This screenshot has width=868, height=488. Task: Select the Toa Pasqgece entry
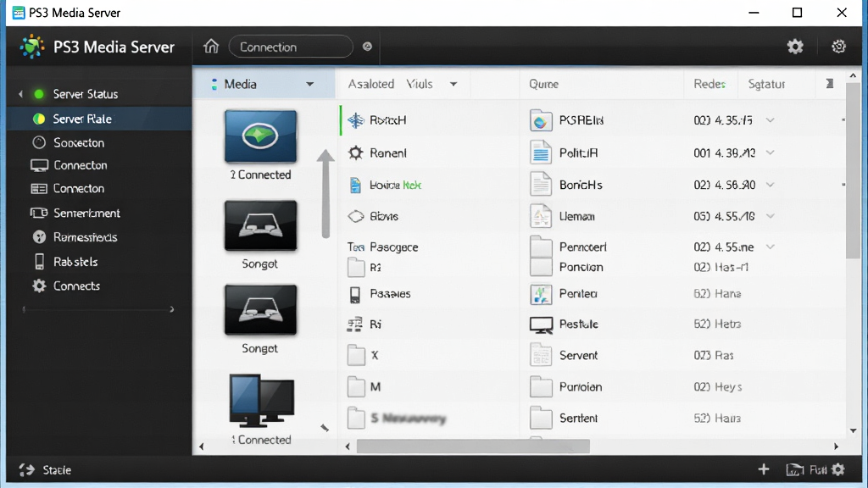382,247
